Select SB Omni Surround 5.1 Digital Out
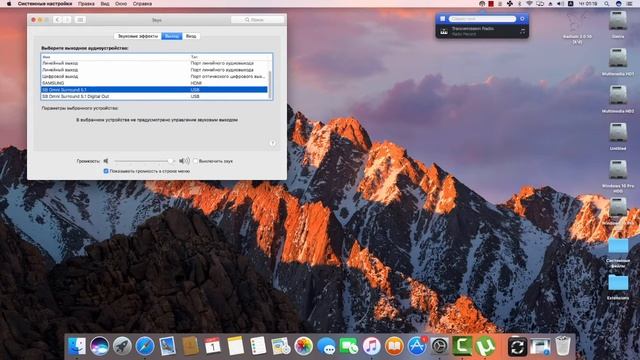This screenshot has width=640, height=360. click(x=155, y=96)
